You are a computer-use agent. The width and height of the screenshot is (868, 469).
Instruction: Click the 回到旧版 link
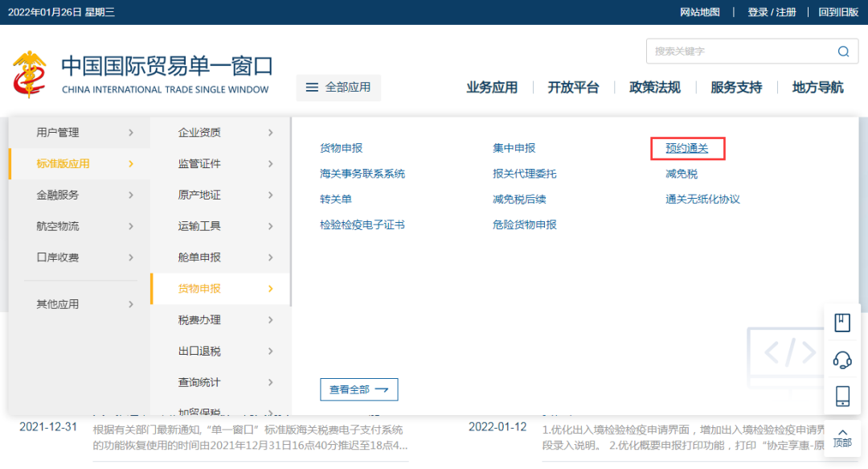(x=838, y=12)
